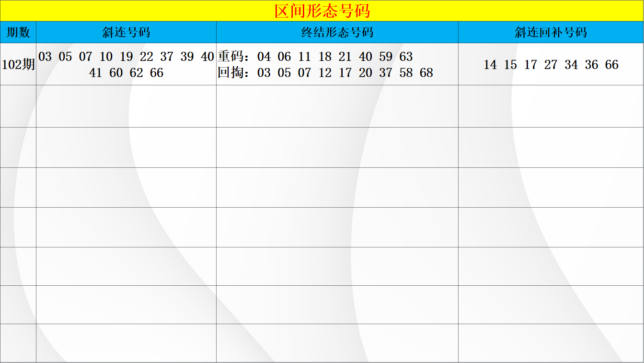Screen dimensions: 644x363
Task: Click number 40 in the 斜连号码 cell
Action: click(207, 57)
